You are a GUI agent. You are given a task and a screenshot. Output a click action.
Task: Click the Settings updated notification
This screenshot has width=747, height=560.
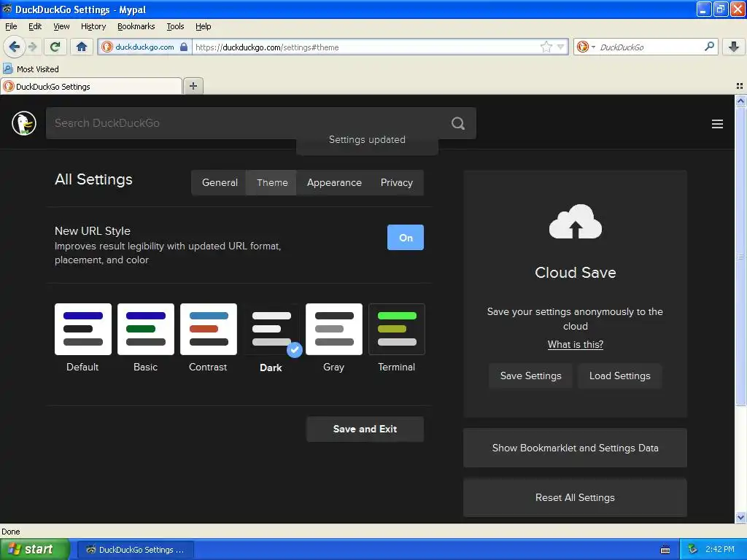(x=367, y=140)
